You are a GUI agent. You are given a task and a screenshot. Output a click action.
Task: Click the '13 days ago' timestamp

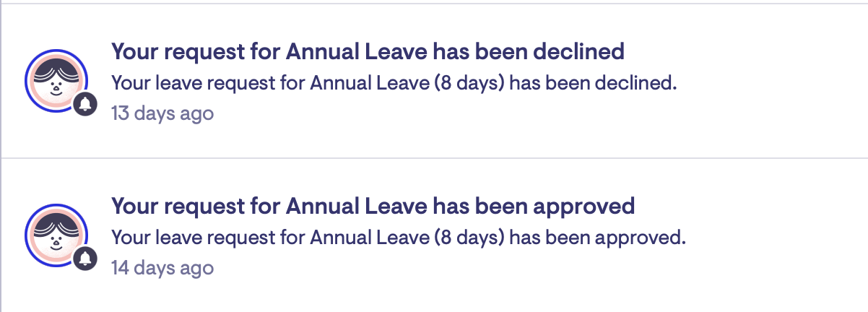pyautogui.click(x=162, y=113)
